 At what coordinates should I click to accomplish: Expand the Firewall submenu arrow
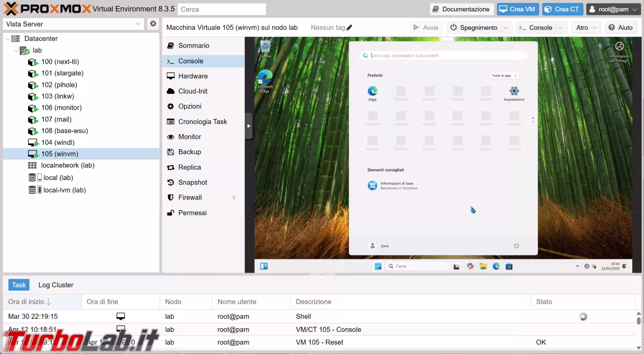234,197
